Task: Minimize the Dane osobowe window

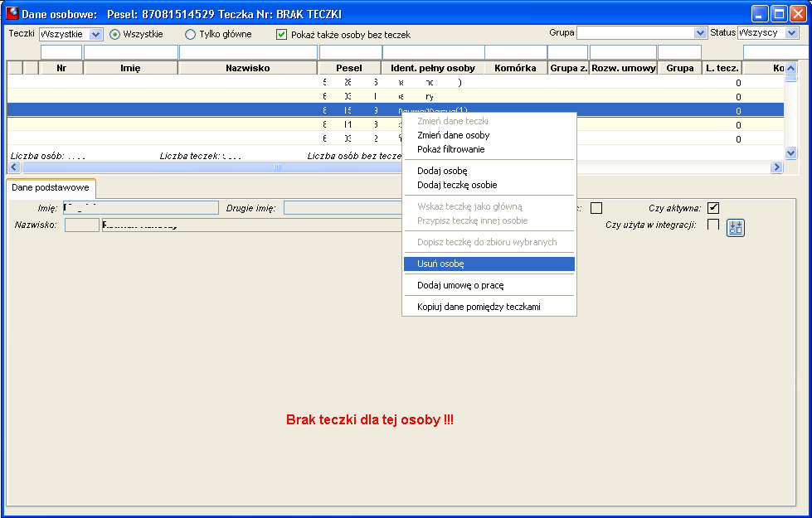Action: coord(760,14)
